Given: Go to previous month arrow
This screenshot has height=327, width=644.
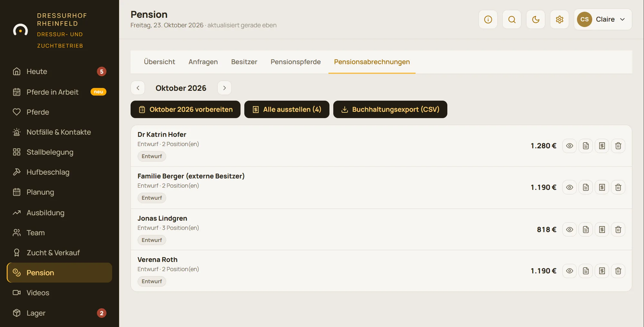Looking at the screenshot, I should click(138, 88).
